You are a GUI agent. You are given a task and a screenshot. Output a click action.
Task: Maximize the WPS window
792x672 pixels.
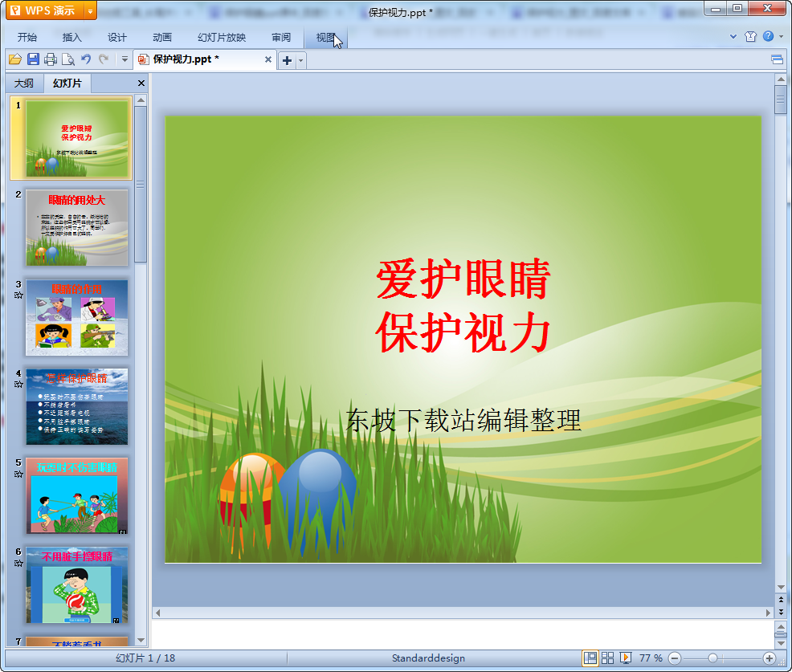(737, 9)
